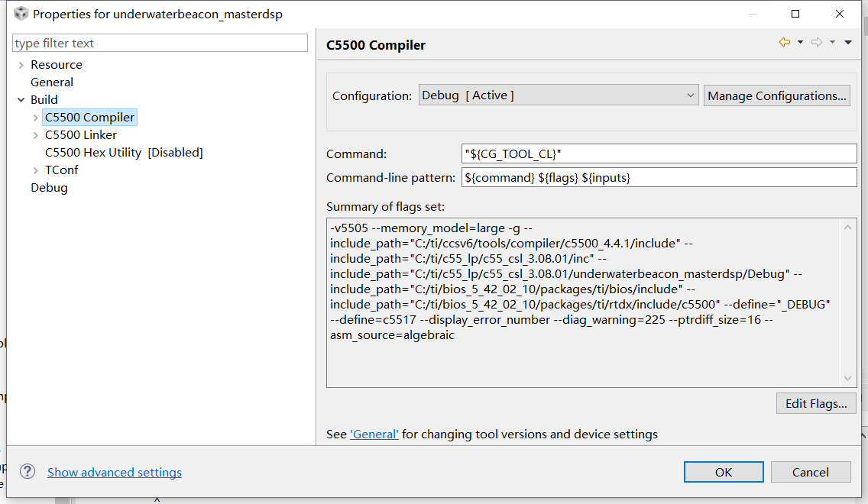Collapse the Build tree node

(21, 100)
